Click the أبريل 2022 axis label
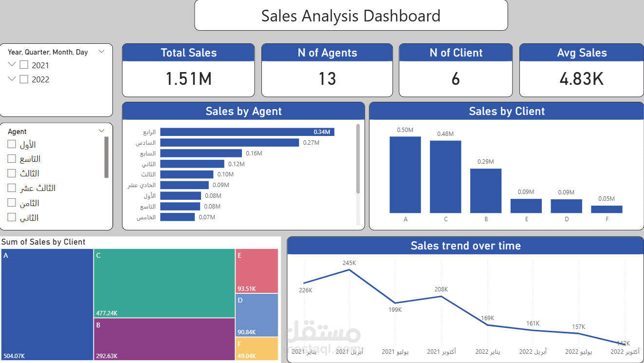The image size is (644, 363). pos(533,351)
